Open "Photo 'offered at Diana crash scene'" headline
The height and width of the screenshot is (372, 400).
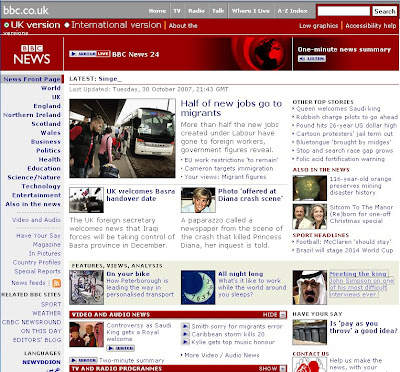click(x=250, y=195)
